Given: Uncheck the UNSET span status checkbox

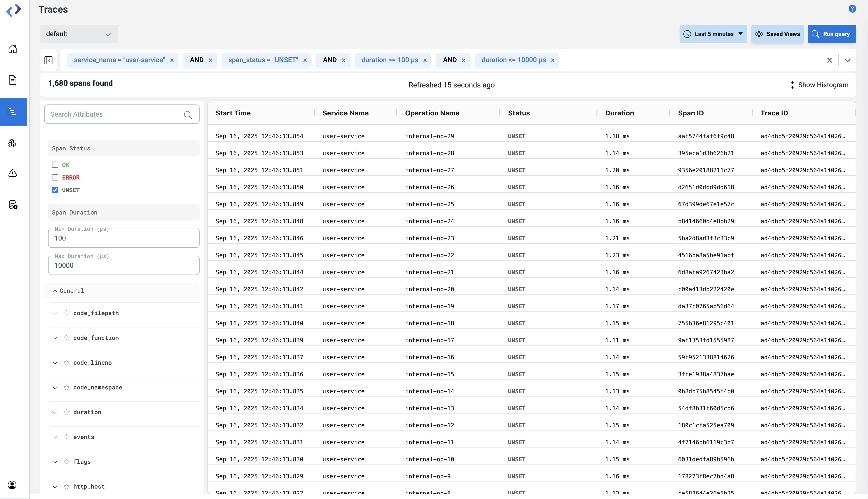Looking at the screenshot, I should (55, 190).
